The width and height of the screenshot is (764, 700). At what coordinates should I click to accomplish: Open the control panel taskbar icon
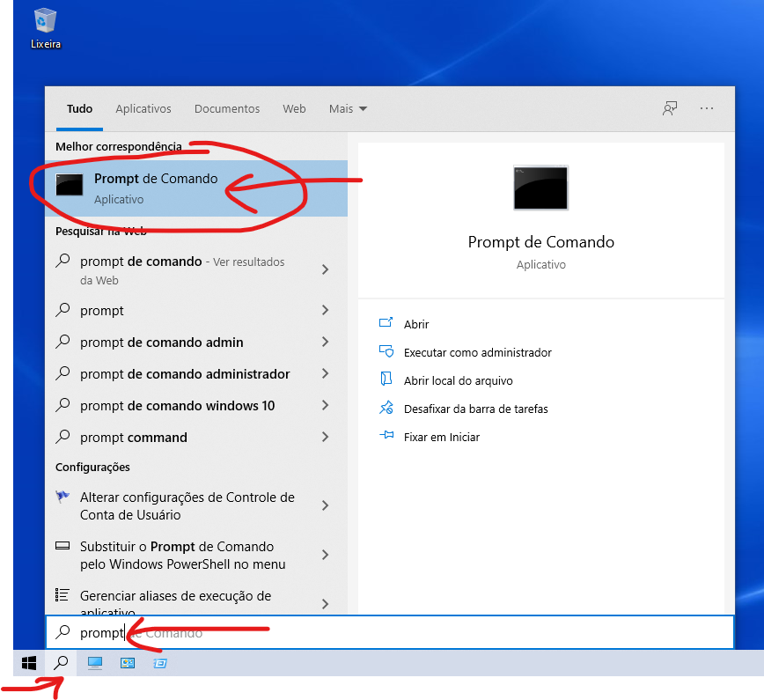point(128,663)
